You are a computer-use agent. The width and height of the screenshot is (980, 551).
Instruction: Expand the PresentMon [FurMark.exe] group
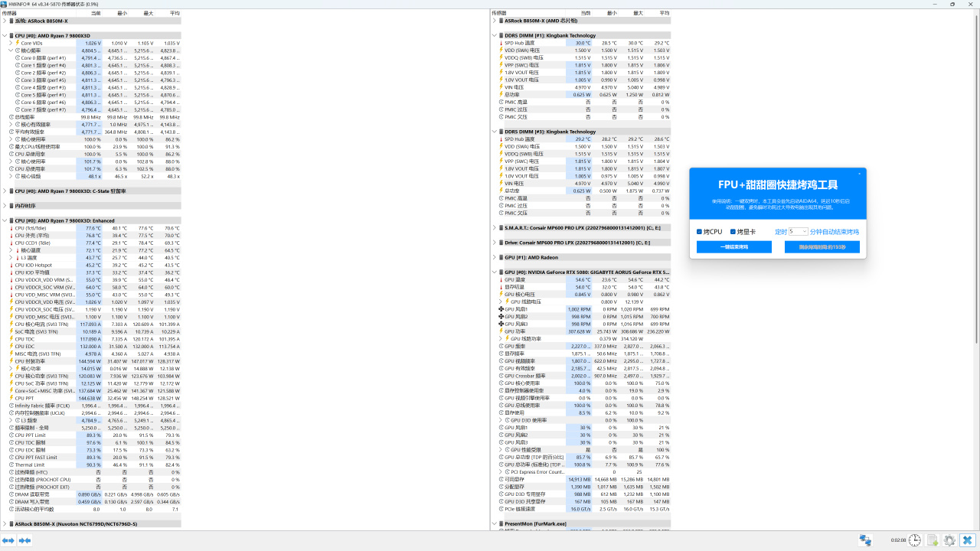click(x=494, y=524)
